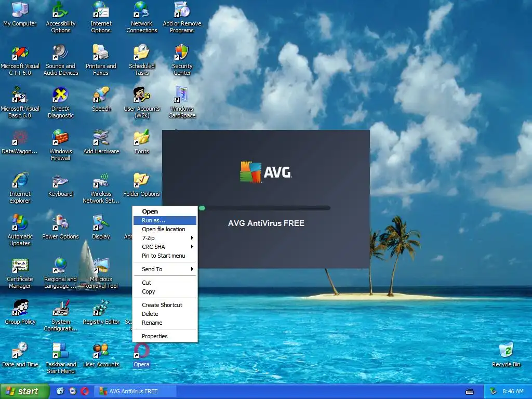Select Add or Remove Programs icon

point(182,17)
